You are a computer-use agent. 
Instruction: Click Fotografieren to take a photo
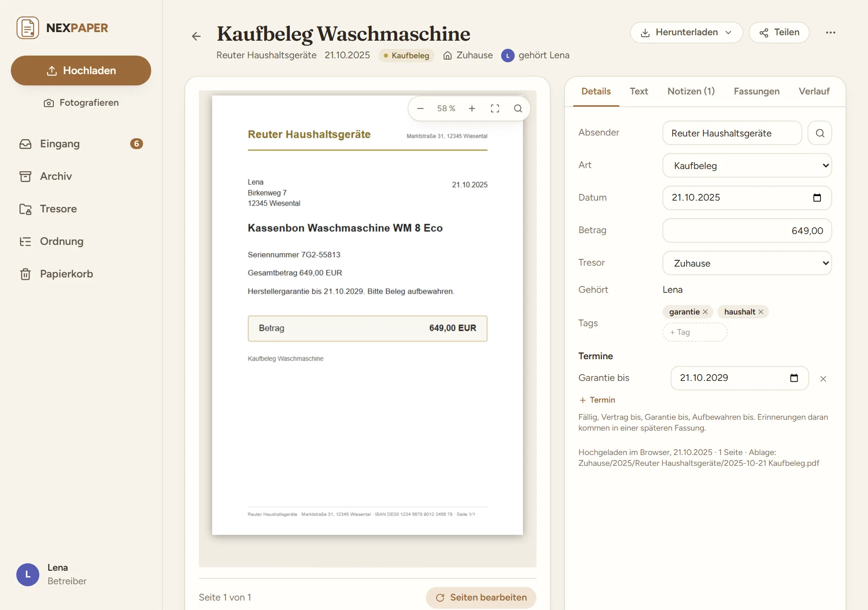point(81,103)
